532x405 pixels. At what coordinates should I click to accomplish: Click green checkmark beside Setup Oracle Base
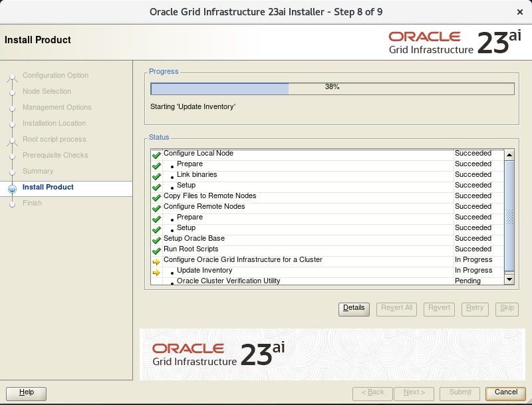[156, 240]
